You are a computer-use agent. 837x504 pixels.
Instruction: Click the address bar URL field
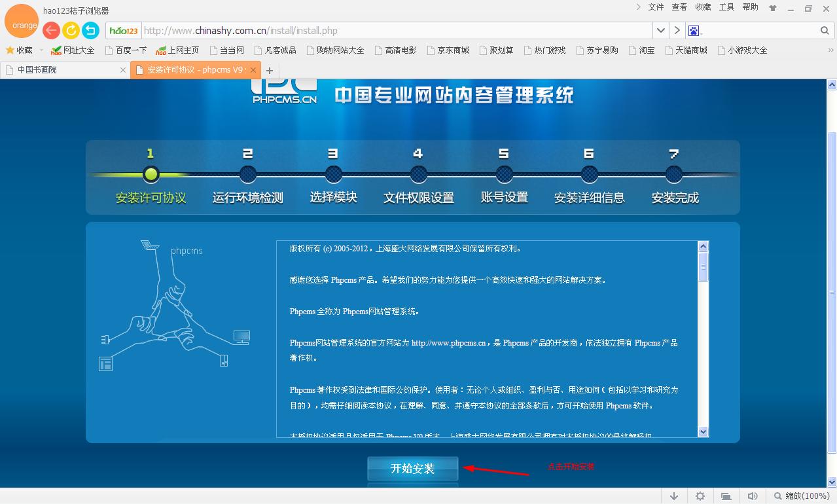click(x=397, y=31)
